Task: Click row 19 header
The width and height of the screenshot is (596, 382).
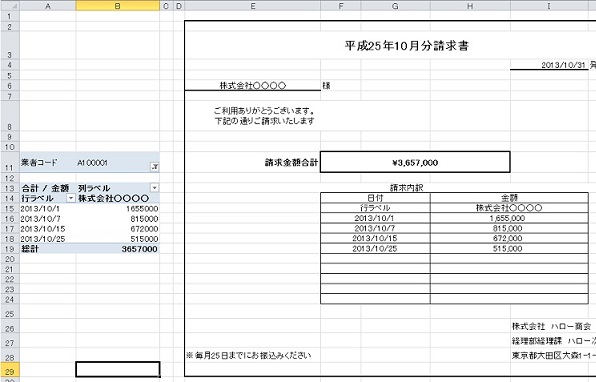Action: [10, 249]
